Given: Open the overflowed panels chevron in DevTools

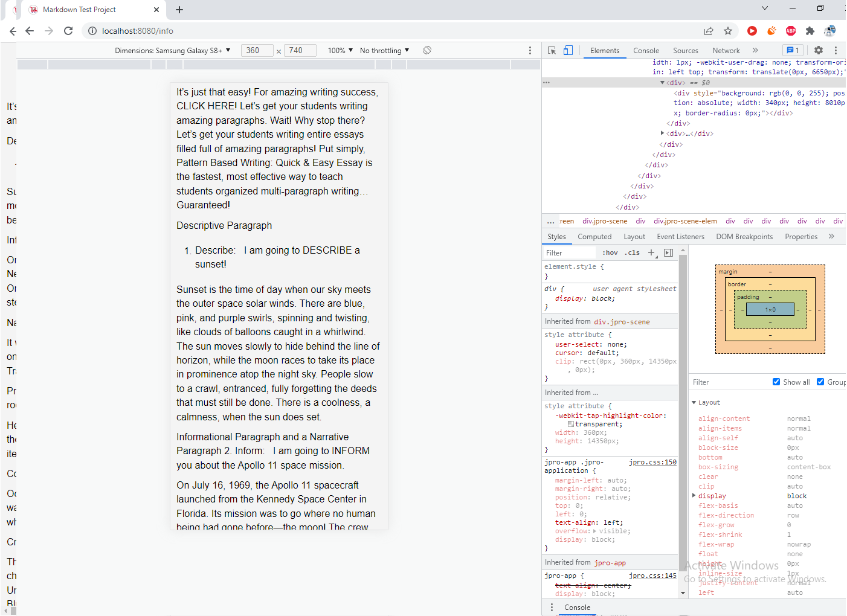Looking at the screenshot, I should point(755,51).
